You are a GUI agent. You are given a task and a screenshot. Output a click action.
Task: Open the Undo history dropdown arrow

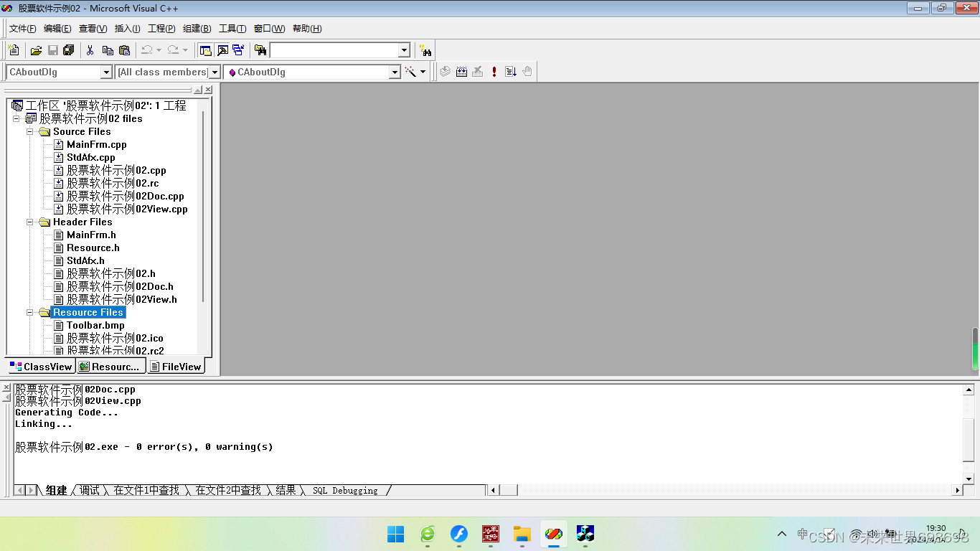point(159,50)
